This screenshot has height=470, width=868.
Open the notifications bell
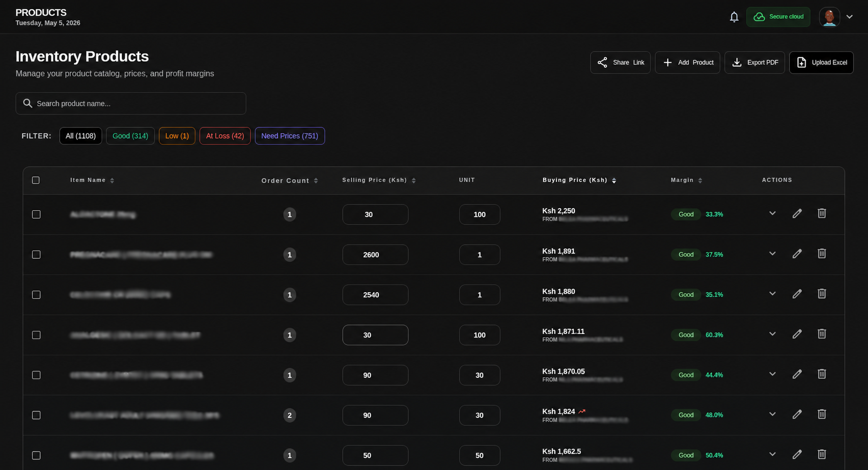pyautogui.click(x=734, y=17)
